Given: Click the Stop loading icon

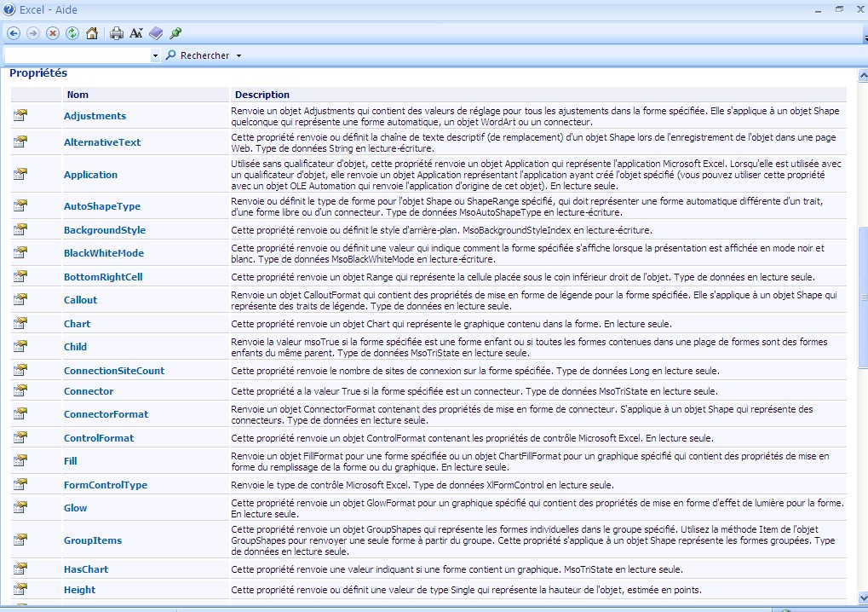Looking at the screenshot, I should point(53,33).
